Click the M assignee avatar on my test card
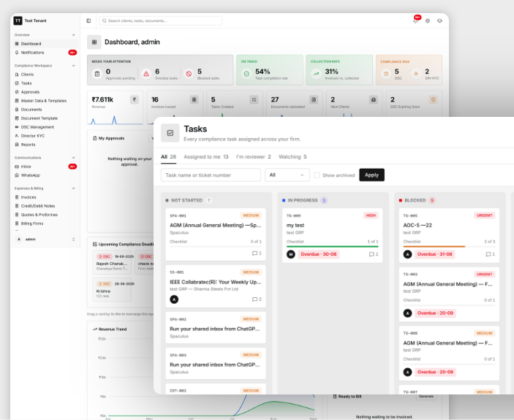 (291, 254)
